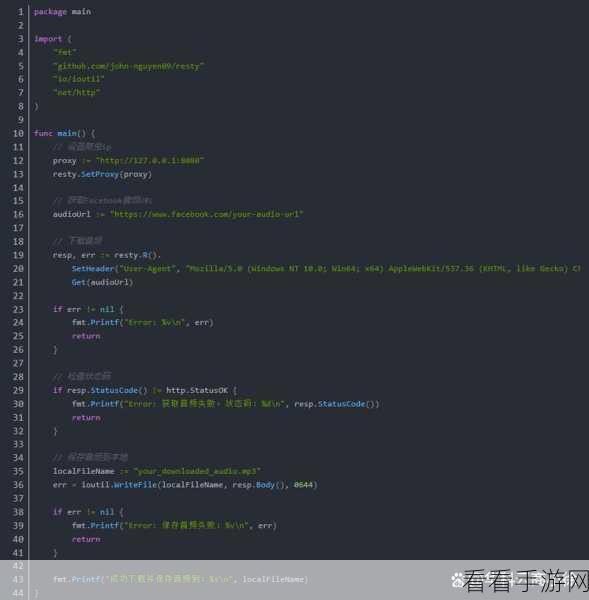
Task: Click the "return" keyword on line 40
Action: tap(86, 540)
